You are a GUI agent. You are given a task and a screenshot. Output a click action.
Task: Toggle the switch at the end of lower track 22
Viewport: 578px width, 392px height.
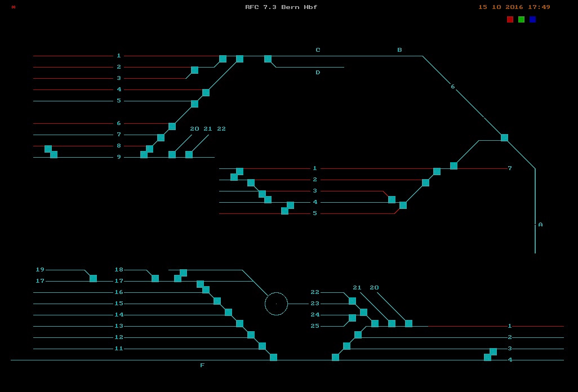353,301
